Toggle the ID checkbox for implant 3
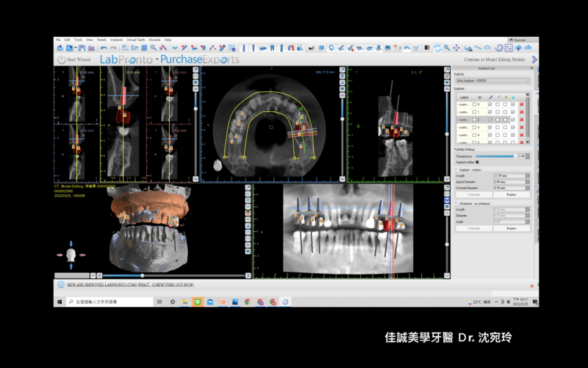The width and height of the screenshot is (588, 368). tap(476, 127)
